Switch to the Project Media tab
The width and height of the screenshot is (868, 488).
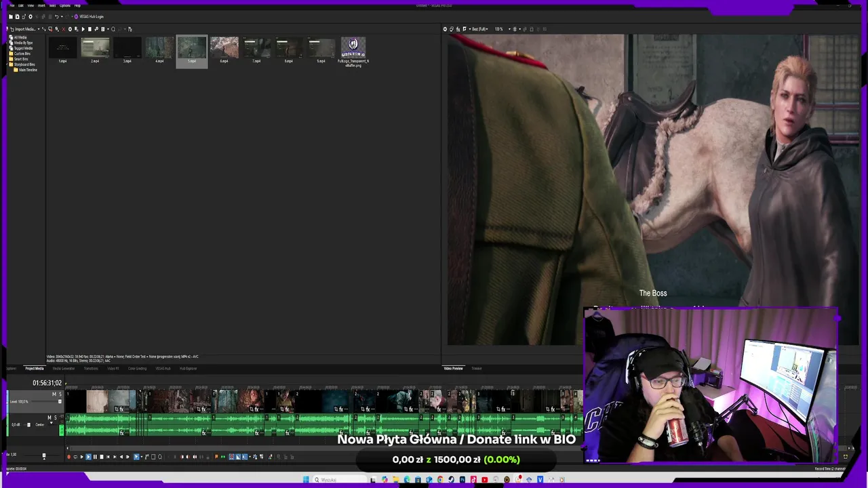pyautogui.click(x=35, y=368)
